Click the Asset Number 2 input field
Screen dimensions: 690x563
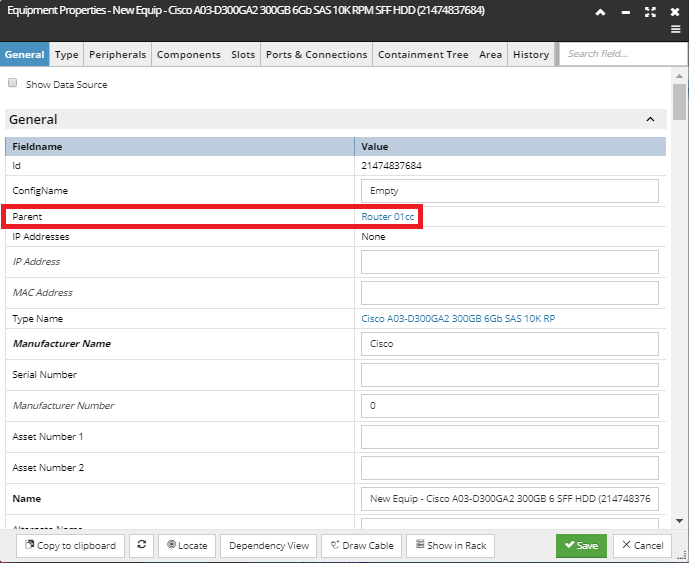tap(510, 467)
